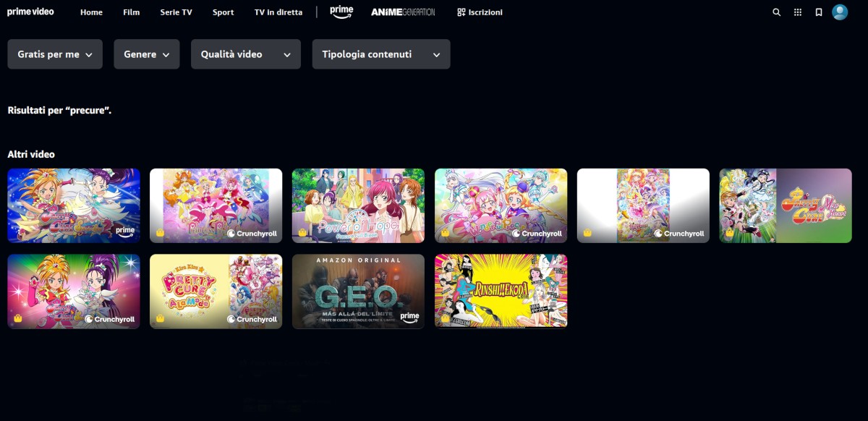Open the Serie TV section
Viewport: 868px width, 421px height.
[x=176, y=12]
